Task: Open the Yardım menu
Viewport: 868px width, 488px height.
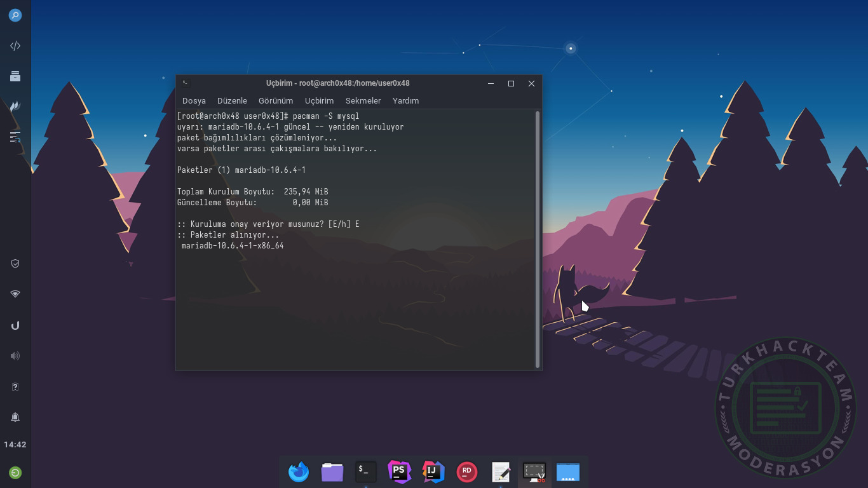Action: click(x=405, y=100)
